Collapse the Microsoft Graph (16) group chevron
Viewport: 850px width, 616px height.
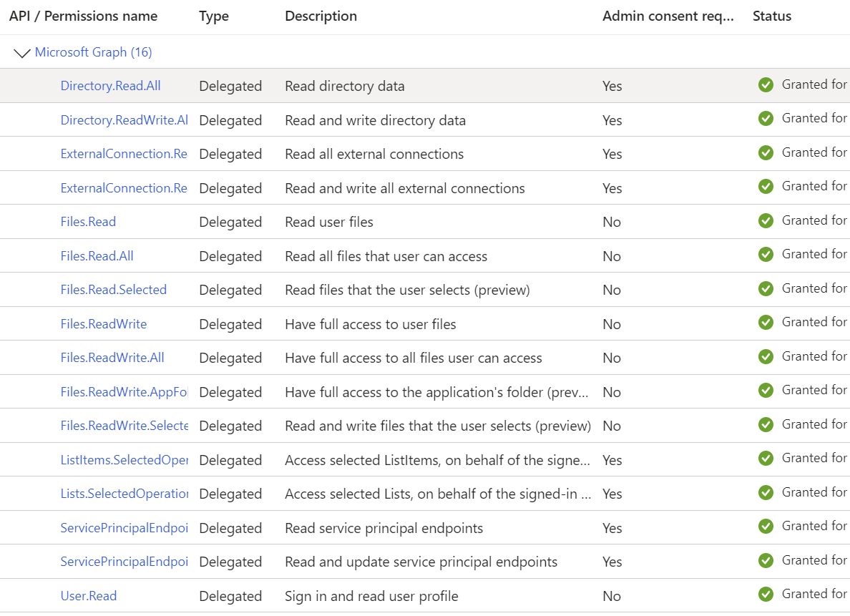(21, 53)
